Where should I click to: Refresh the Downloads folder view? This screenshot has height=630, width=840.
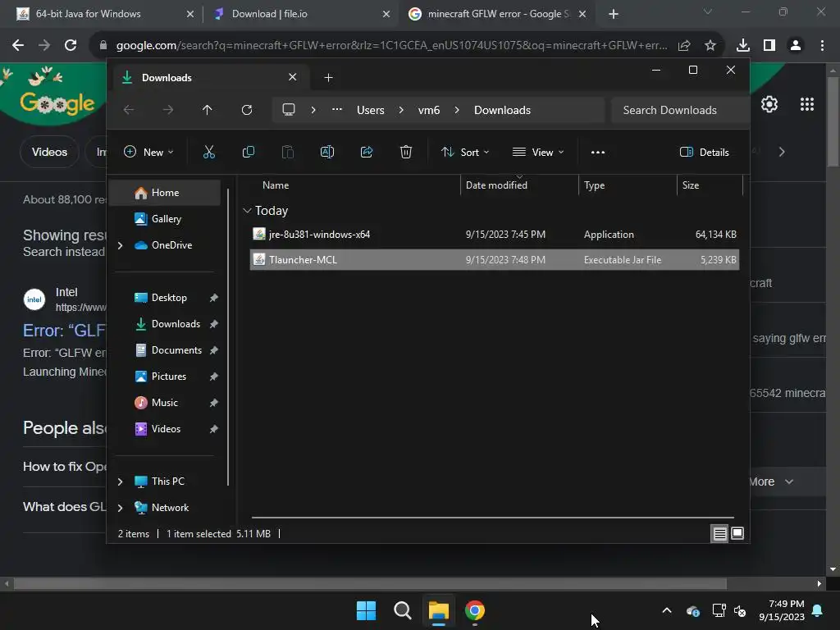246,110
